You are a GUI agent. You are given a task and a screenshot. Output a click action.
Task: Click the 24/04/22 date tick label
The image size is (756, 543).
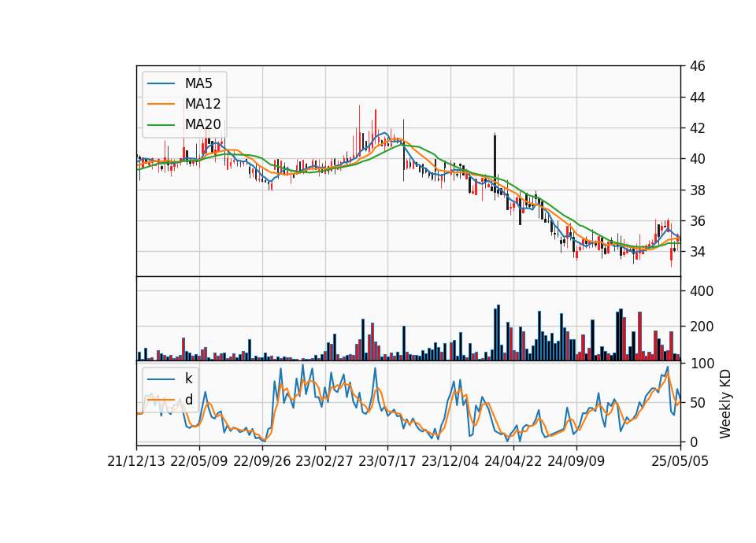[513, 461]
